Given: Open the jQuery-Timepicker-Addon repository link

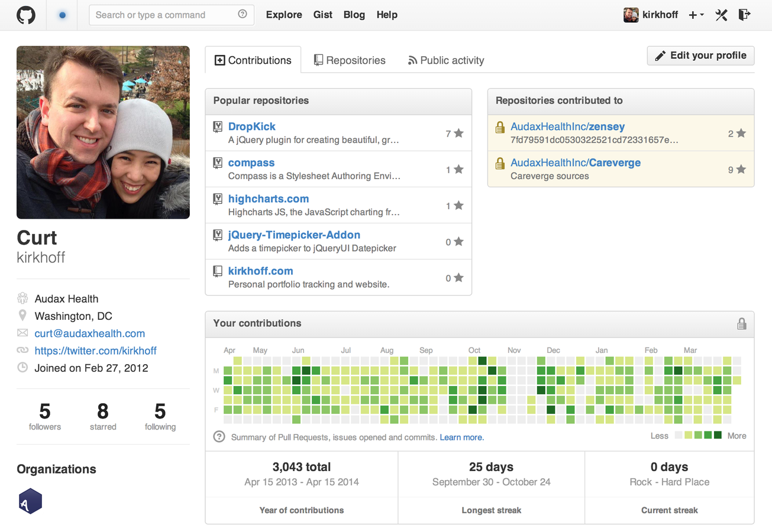Looking at the screenshot, I should pos(294,235).
